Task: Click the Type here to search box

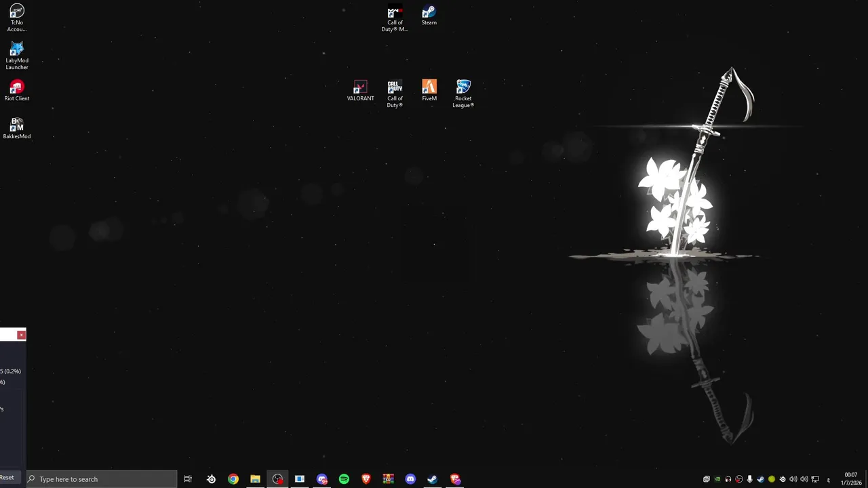Action: [x=102, y=479]
